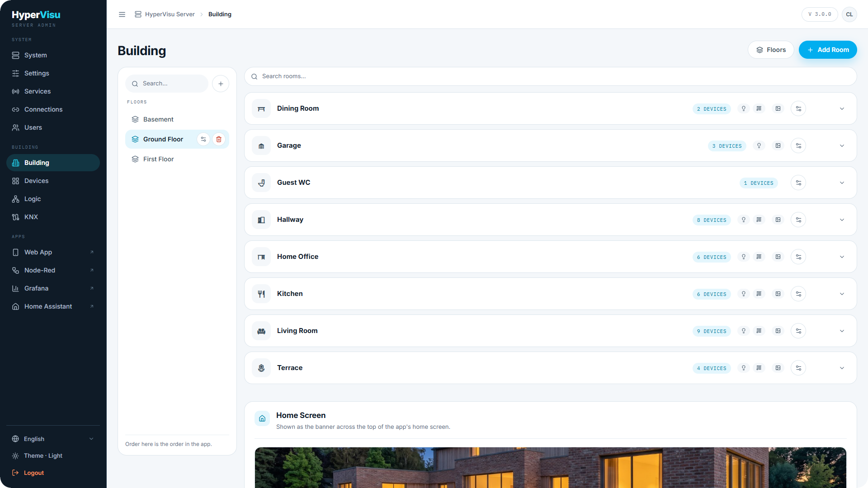Click the Terrace light bulb icon
Viewport: 868px width, 488px height.
click(744, 368)
